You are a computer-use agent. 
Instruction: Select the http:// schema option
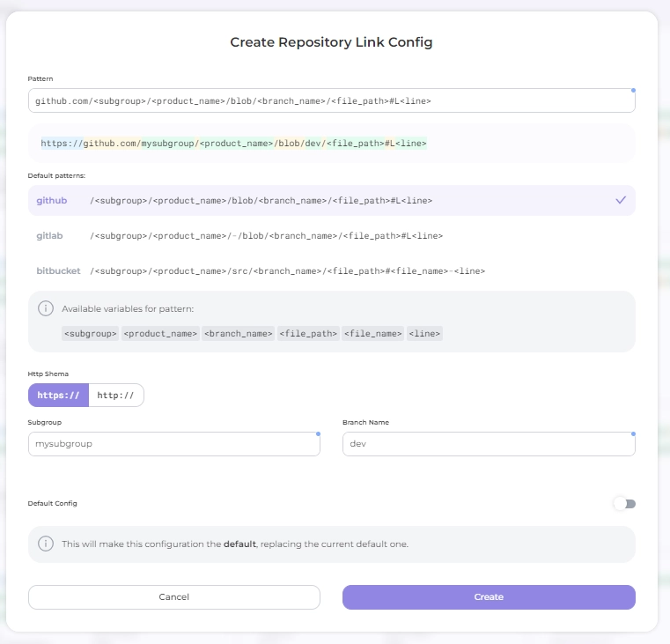[x=115, y=396]
